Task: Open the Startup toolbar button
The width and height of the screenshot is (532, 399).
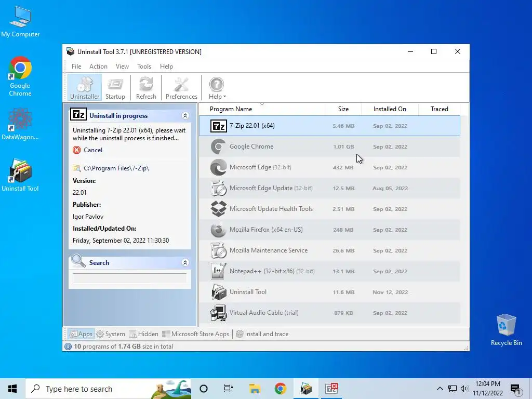Action: 115,87
